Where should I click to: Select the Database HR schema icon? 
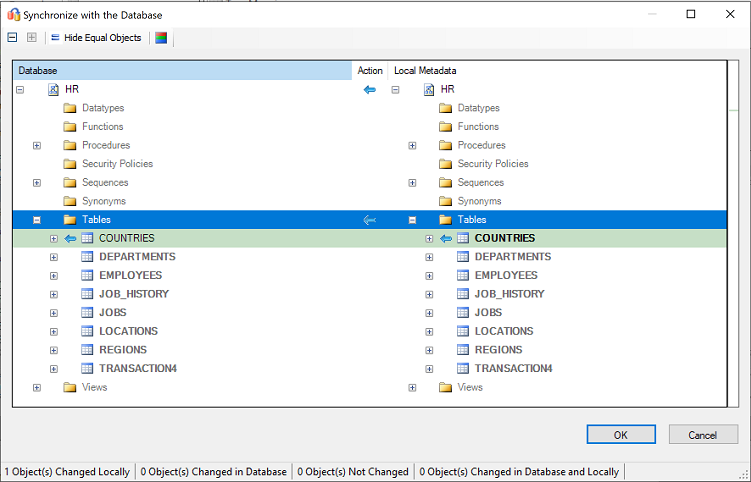[x=53, y=89]
